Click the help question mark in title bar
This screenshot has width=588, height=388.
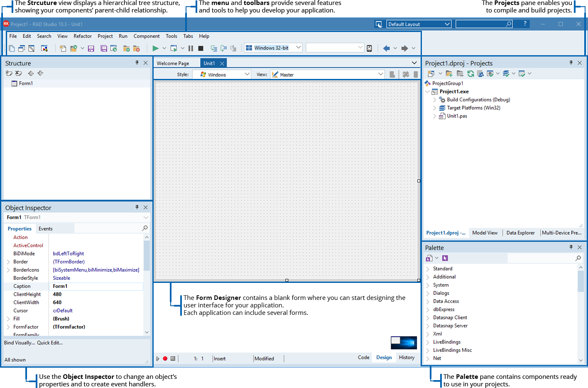pos(525,24)
